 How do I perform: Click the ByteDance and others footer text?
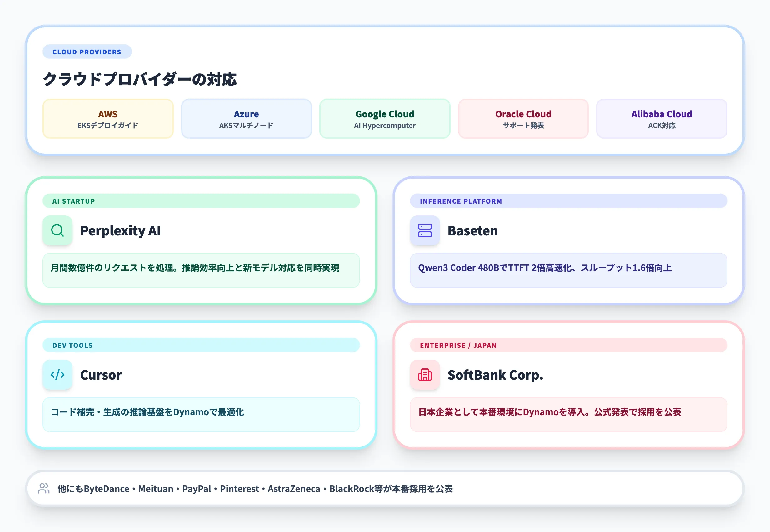(x=255, y=489)
